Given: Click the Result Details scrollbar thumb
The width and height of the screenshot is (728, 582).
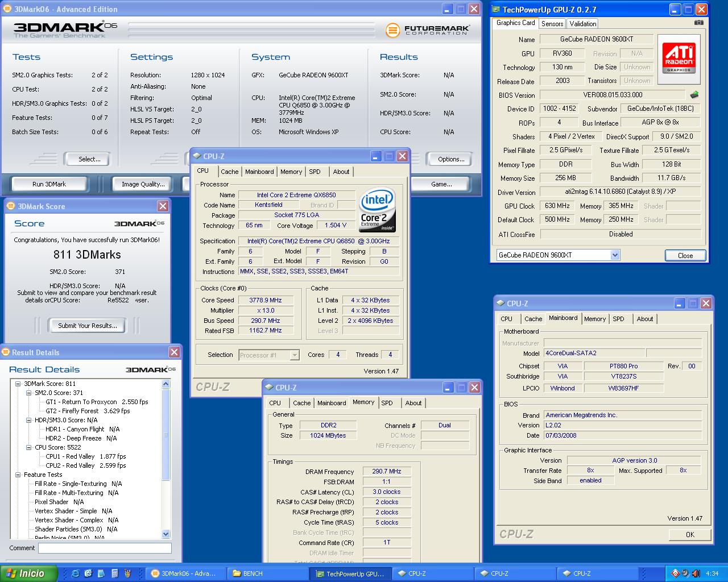Looking at the screenshot, I should point(166,435).
